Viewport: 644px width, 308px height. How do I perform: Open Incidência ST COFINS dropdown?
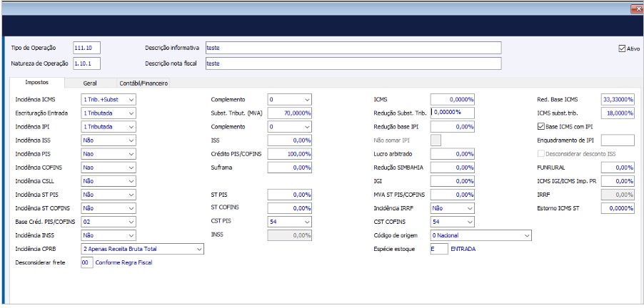coord(109,208)
